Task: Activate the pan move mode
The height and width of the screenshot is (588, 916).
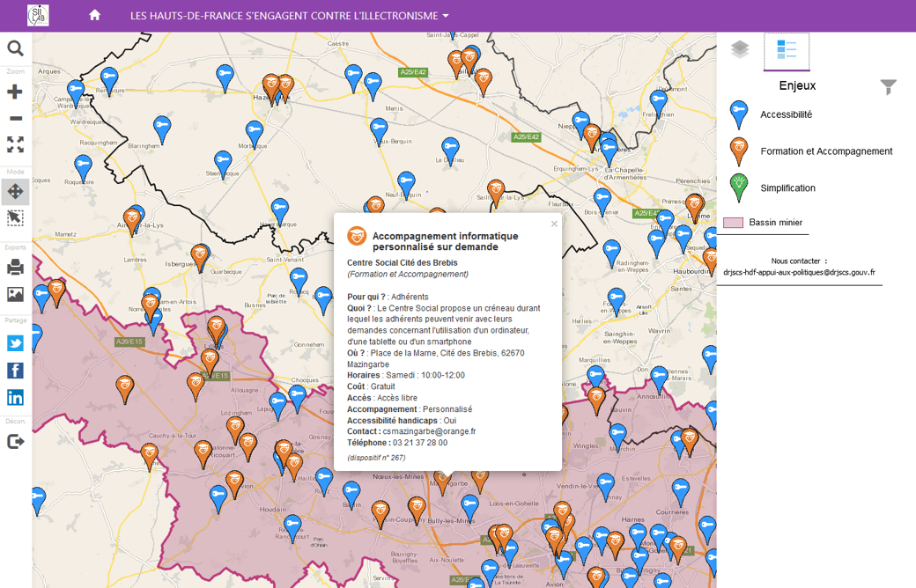Action: (x=15, y=192)
